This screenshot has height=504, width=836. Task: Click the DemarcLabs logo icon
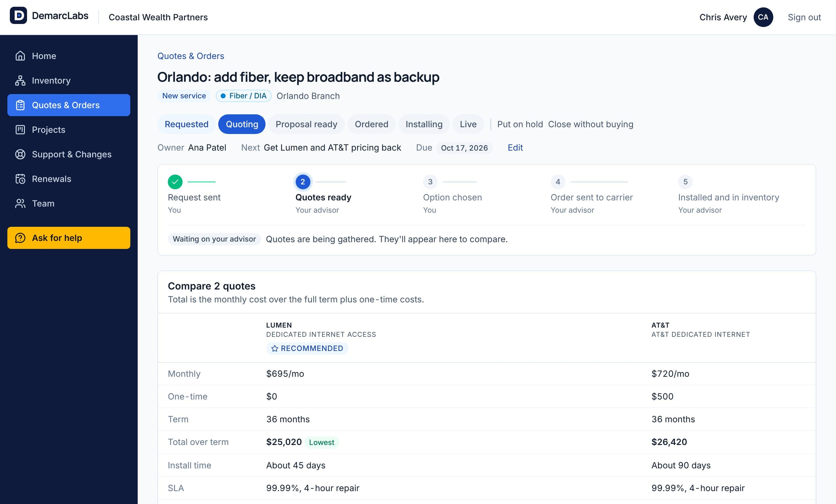tap(18, 16)
